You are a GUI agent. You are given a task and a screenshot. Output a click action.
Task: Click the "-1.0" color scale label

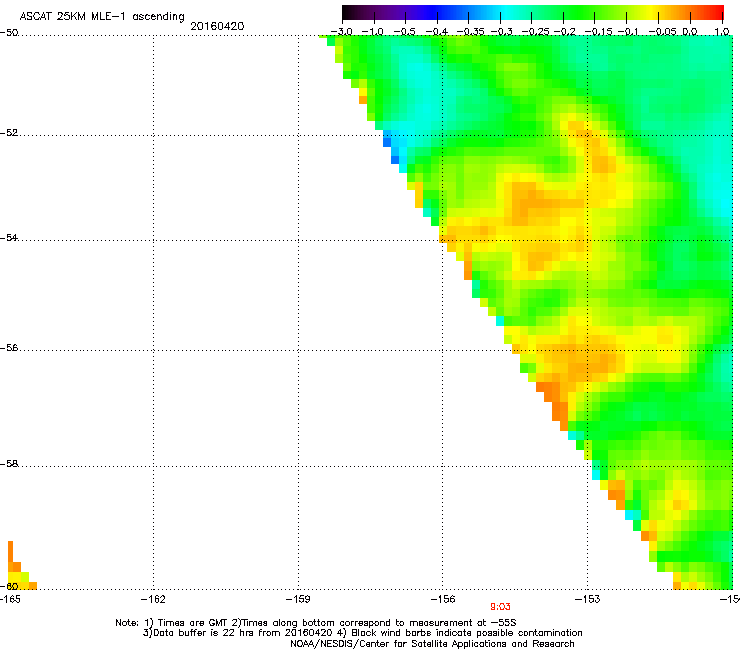(373, 32)
